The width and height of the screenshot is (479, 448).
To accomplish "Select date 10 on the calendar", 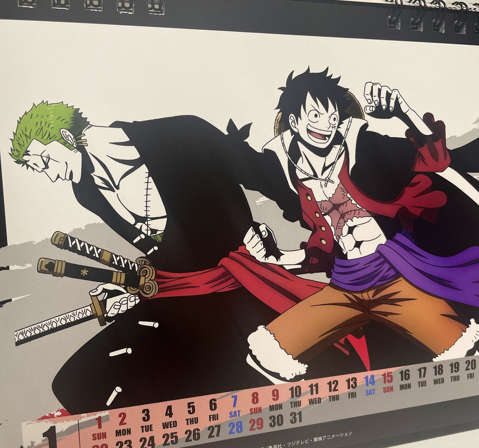I will pyautogui.click(x=295, y=392).
